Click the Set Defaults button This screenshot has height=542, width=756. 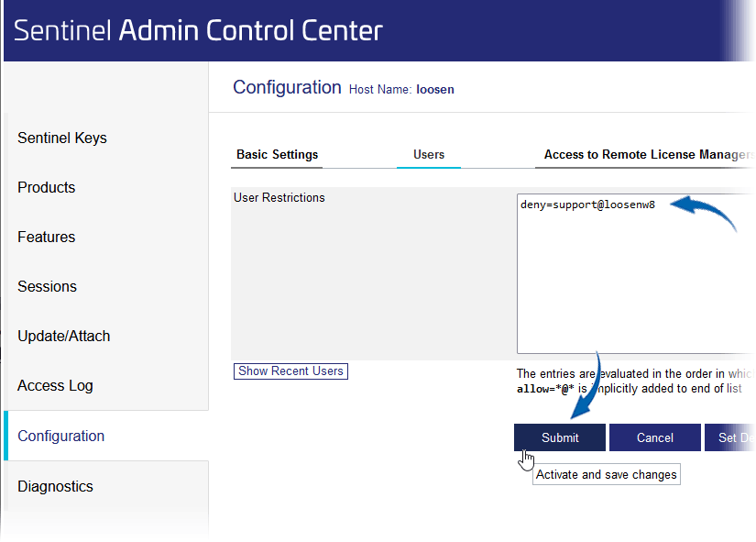730,437
